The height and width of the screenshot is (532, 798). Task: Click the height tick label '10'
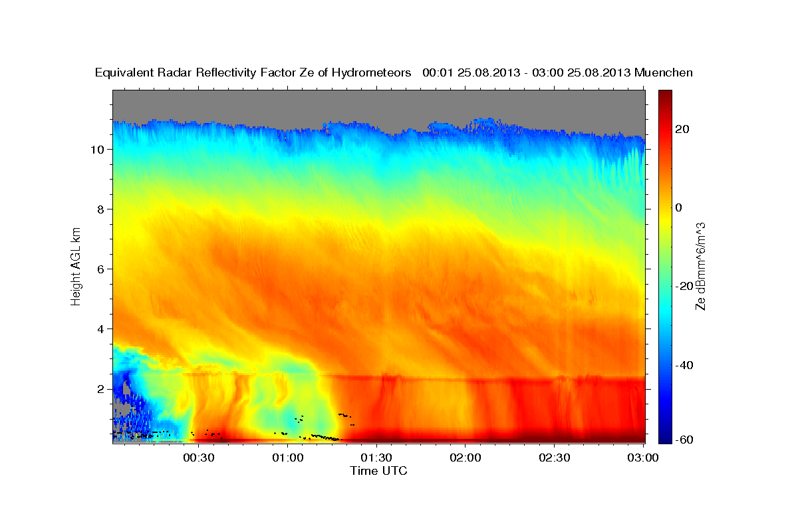[98, 150]
